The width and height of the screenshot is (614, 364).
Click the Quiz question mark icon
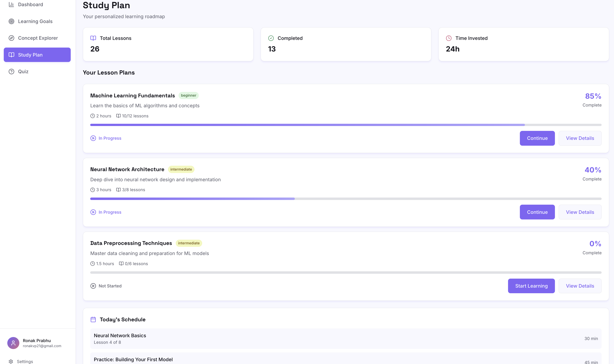[11, 72]
